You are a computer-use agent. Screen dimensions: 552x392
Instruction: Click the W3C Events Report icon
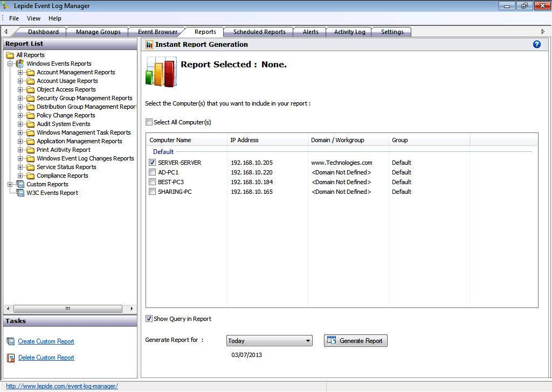(x=20, y=193)
